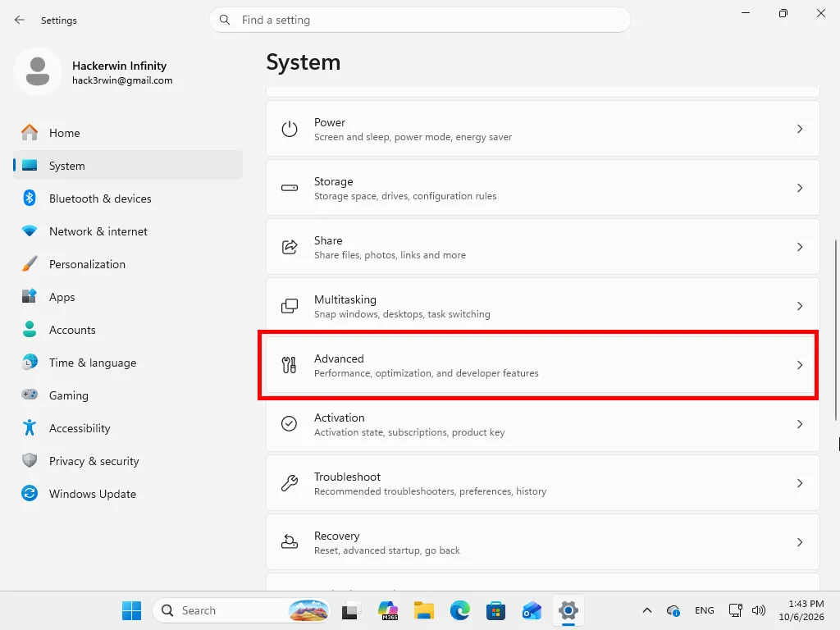
Task: Open Microsoft Store from taskbar
Action: [496, 610]
